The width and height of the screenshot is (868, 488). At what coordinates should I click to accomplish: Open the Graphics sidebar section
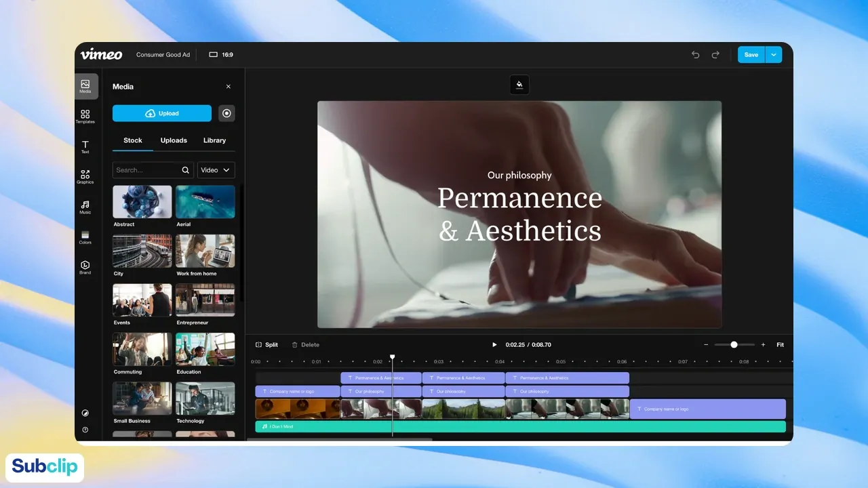85,177
